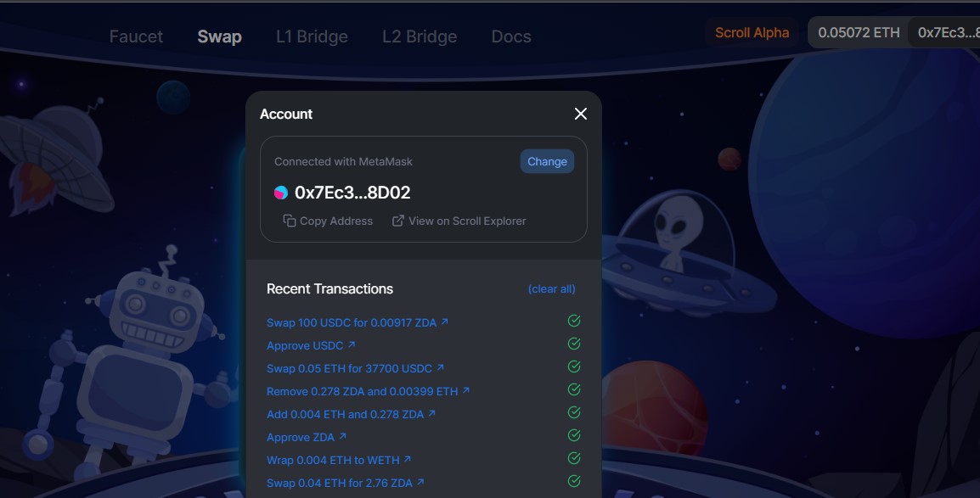Open the Approve USDC transaction
980x498 pixels.
tap(311, 346)
